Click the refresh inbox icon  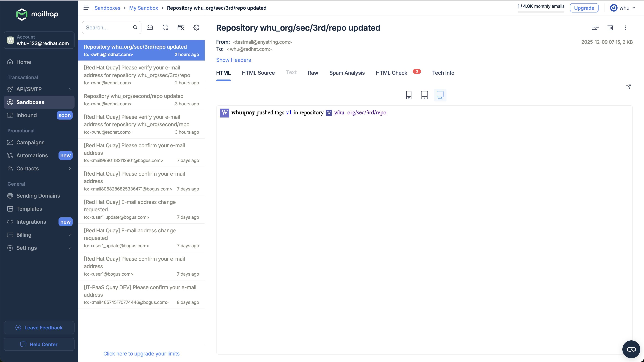click(x=165, y=28)
